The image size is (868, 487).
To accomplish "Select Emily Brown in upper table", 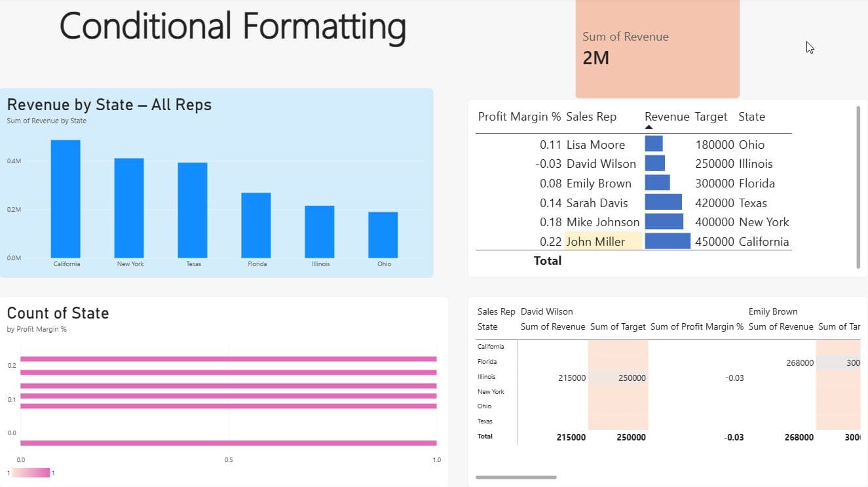I will 599,184.
